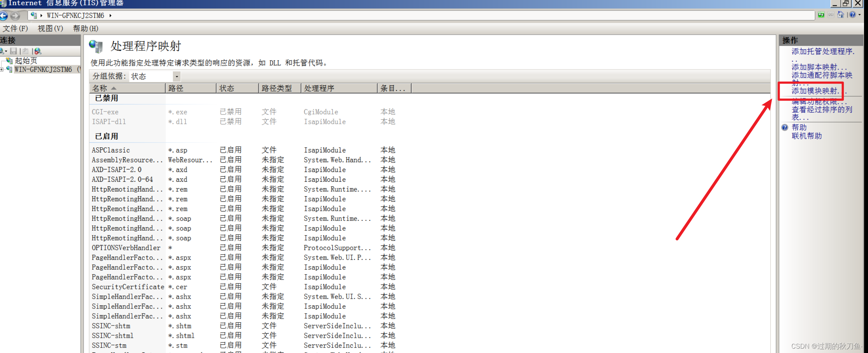Screen dimensions: 868x353
Task: Click the 查看经过排序的列表 action link
Action: point(822,113)
